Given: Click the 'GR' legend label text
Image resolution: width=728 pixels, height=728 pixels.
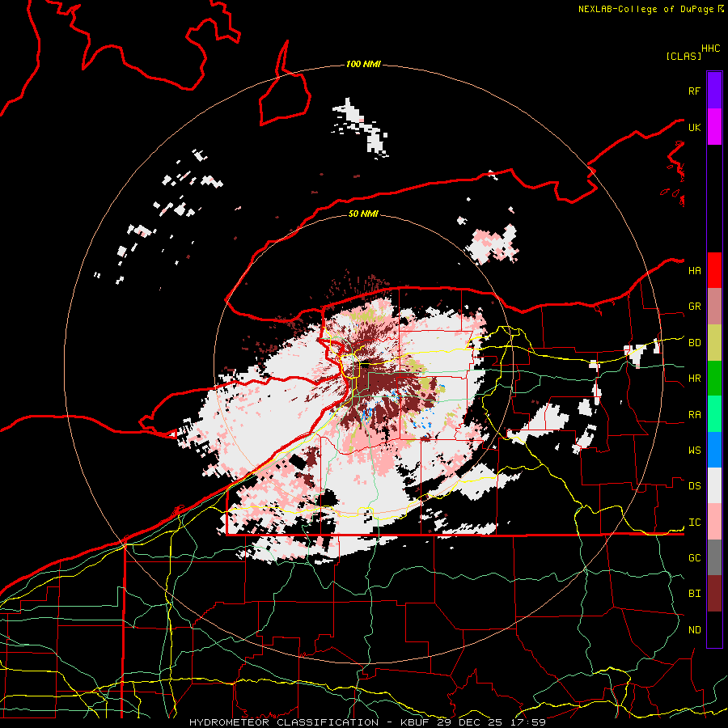Looking at the screenshot, I should pyautogui.click(x=694, y=307).
